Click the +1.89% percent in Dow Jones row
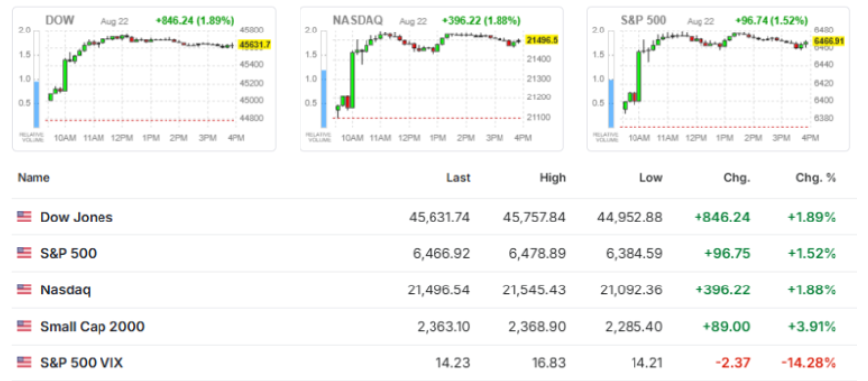 click(812, 217)
